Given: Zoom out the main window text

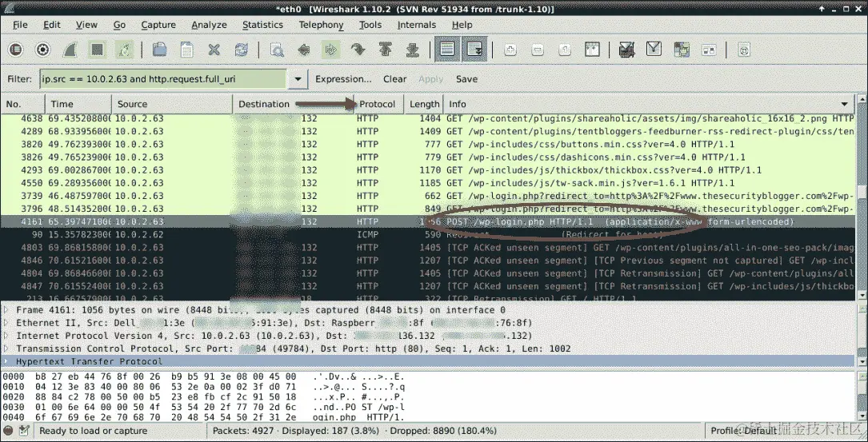Looking at the screenshot, I should coord(538,50).
